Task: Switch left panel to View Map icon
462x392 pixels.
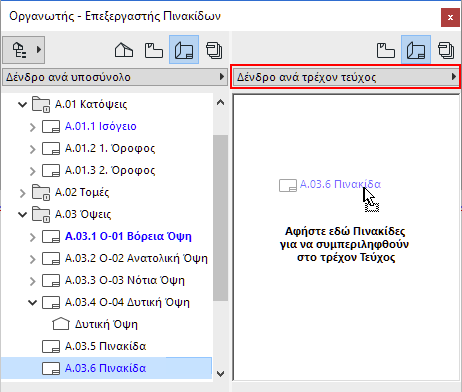Action: point(154,50)
